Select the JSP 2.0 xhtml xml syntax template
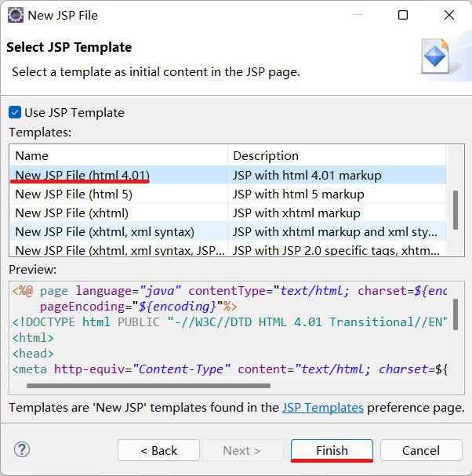472x476 pixels. 119,250
